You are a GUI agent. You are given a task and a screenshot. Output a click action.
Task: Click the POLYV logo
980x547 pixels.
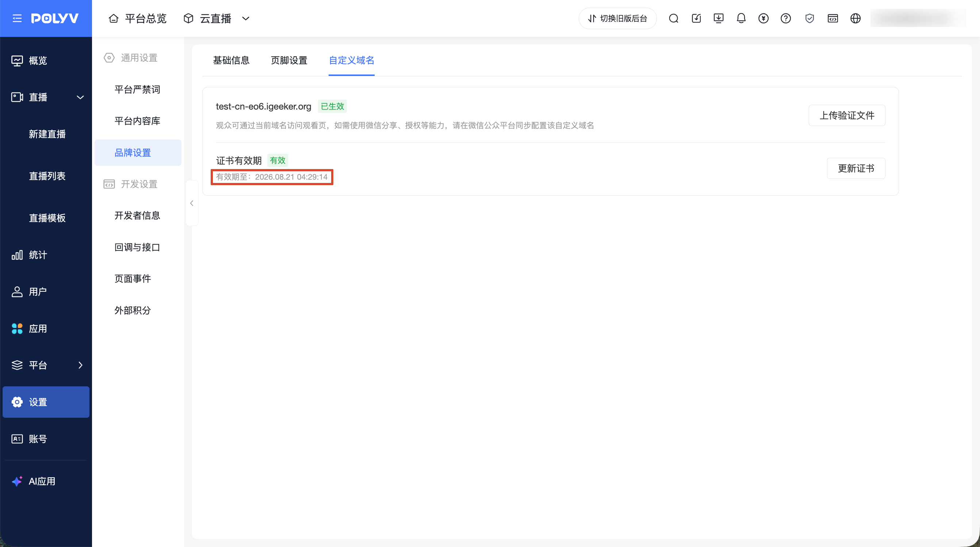point(55,18)
